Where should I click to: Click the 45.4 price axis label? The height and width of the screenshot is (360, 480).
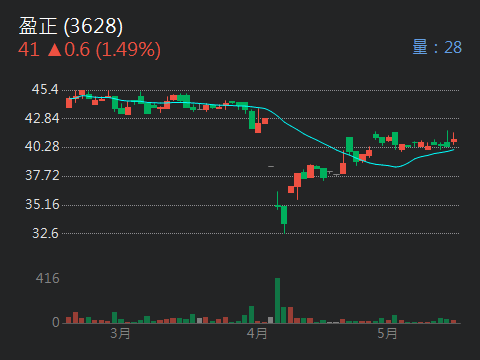(x=45, y=89)
